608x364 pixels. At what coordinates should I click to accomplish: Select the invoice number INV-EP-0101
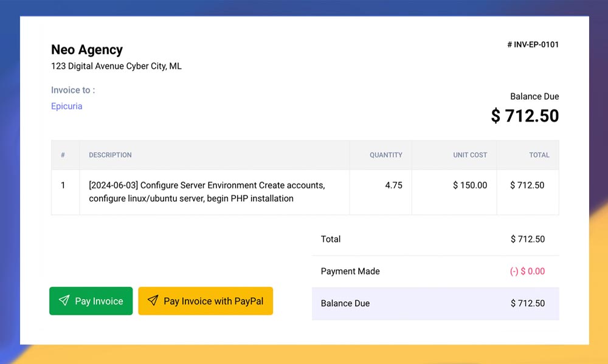pyautogui.click(x=533, y=44)
